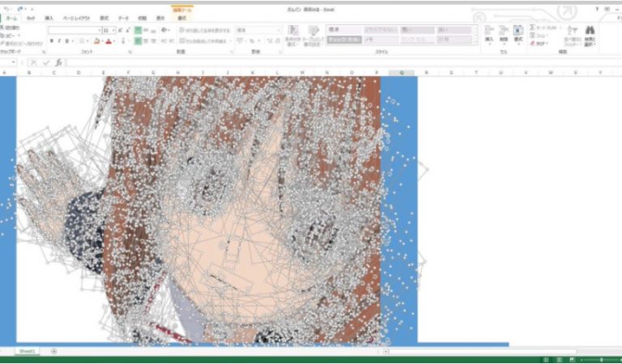
Task: Click the formula bar input field
Action: [x=343, y=62]
